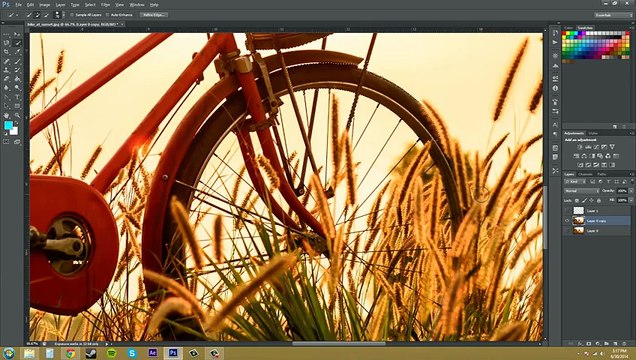636x360 pixels.
Task: Open the History panel from the dock
Action: [x=555, y=32]
